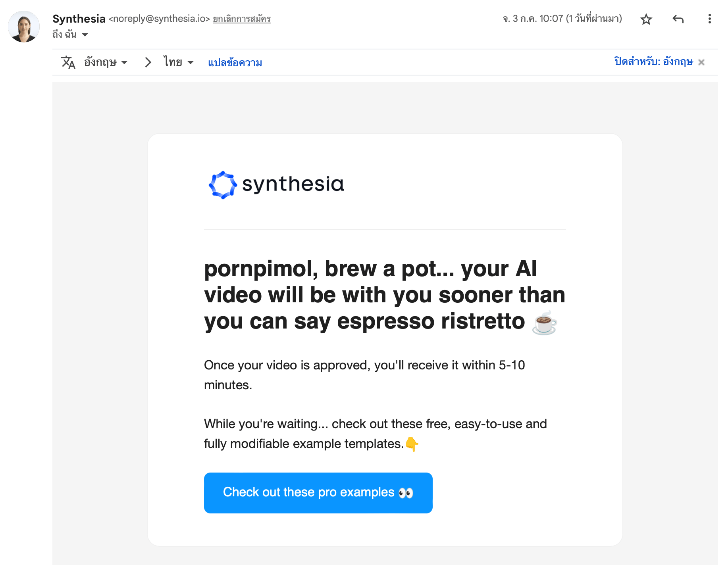Click the "ยกเลิกการสมัคร" unsubscribe link
This screenshot has width=728, height=565.
point(241,19)
